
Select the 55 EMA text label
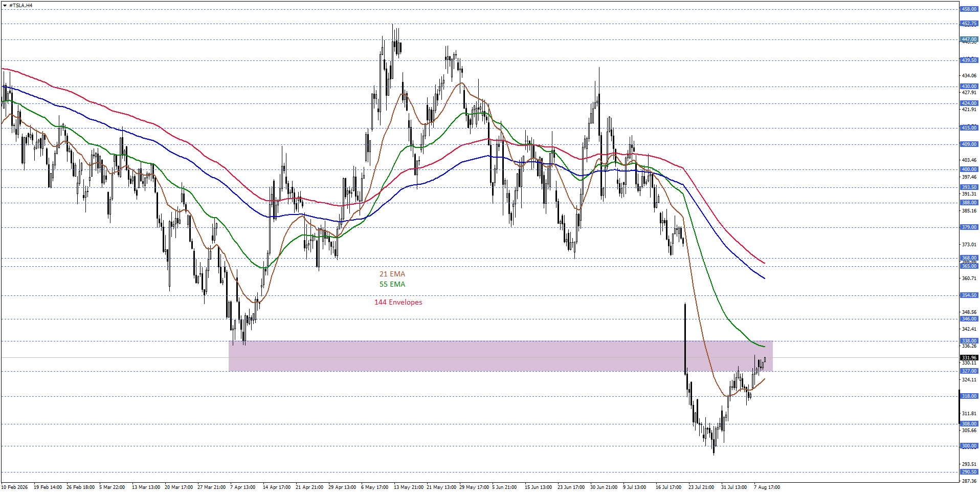point(392,284)
